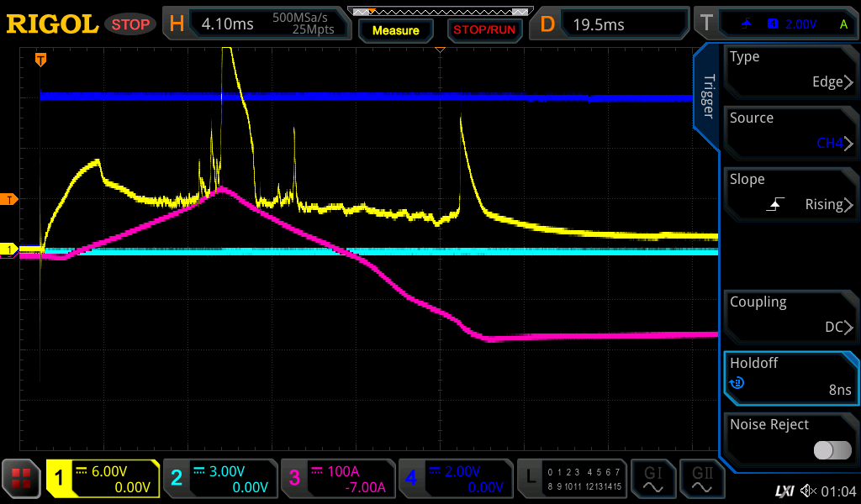Image resolution: width=861 pixels, height=504 pixels.
Task: Click the muted speaker icon
Action: tap(808, 491)
